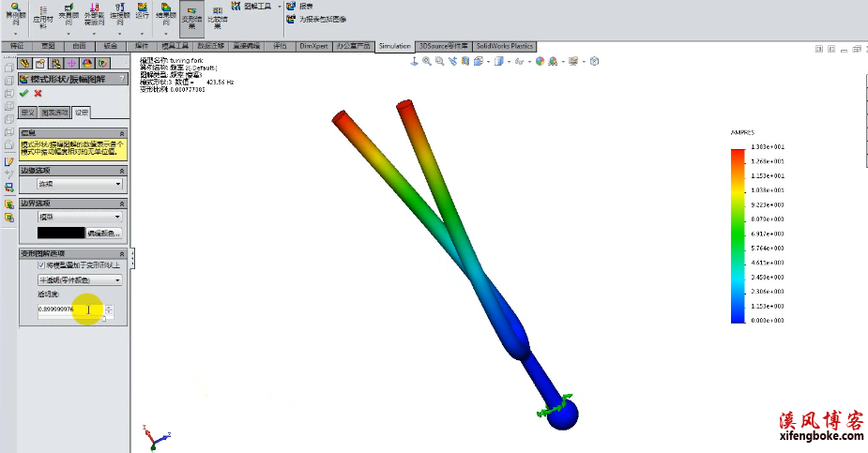Open the Fixtures Advisor tool
This screenshot has width=868, height=453.
[69, 15]
